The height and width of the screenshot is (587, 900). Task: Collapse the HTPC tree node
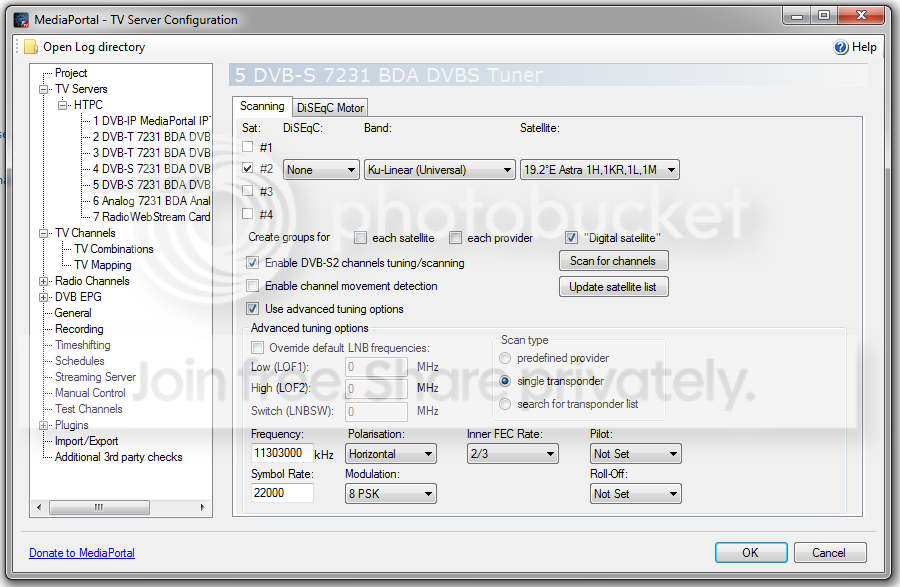[x=63, y=106]
